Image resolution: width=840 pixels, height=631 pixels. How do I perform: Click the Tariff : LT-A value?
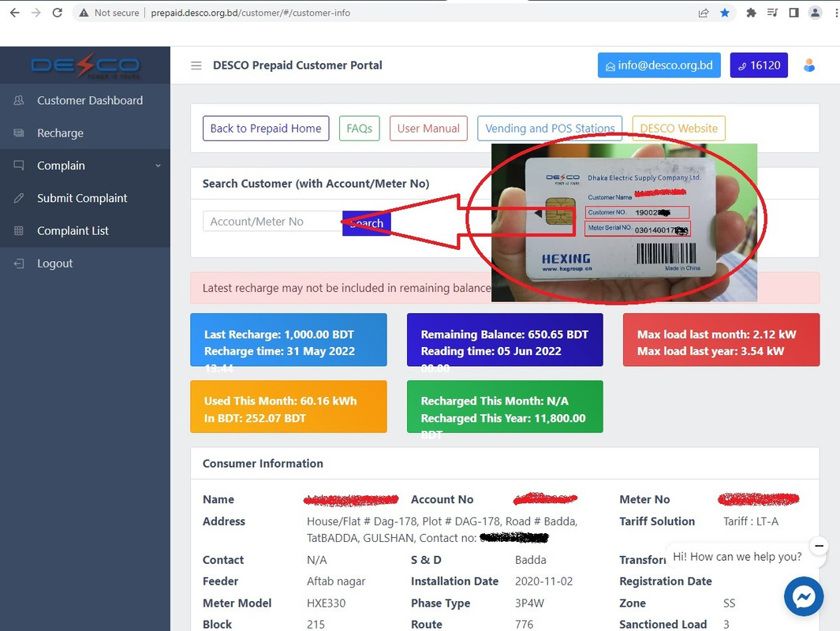[x=751, y=521]
